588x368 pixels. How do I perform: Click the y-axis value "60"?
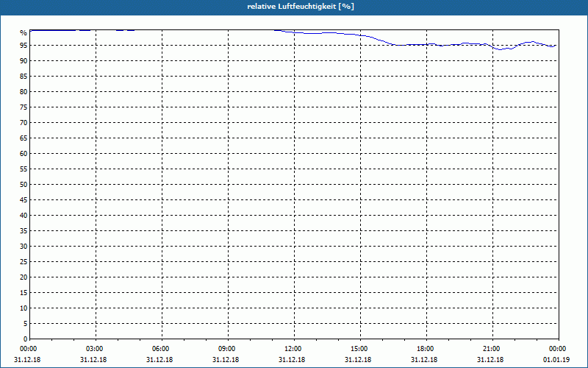(x=24, y=154)
